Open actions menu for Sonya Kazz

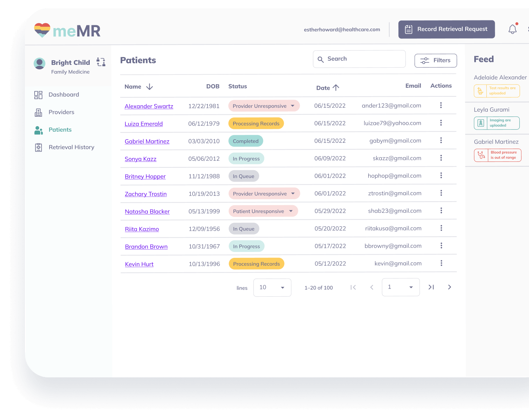pyautogui.click(x=441, y=158)
